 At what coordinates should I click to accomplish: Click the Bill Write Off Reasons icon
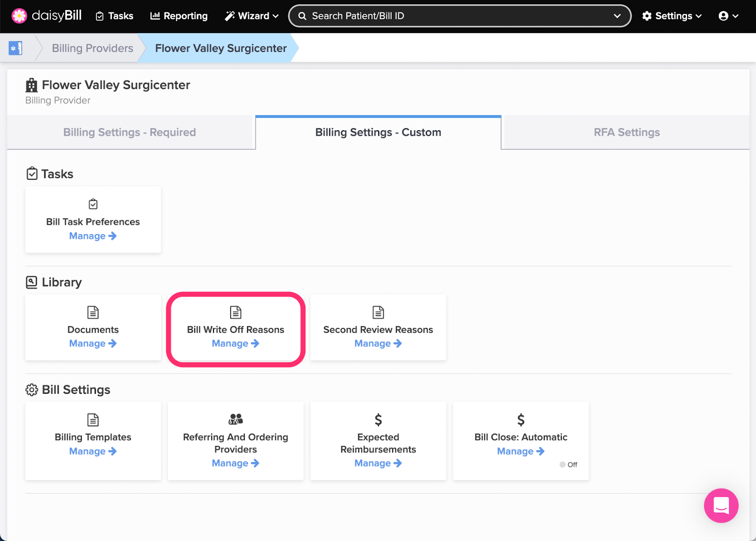[236, 312]
